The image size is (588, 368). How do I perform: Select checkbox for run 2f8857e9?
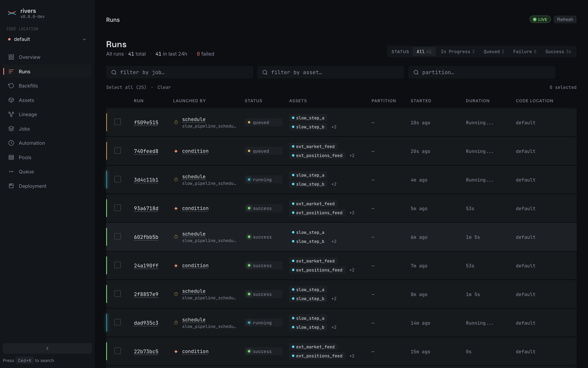[118, 294]
